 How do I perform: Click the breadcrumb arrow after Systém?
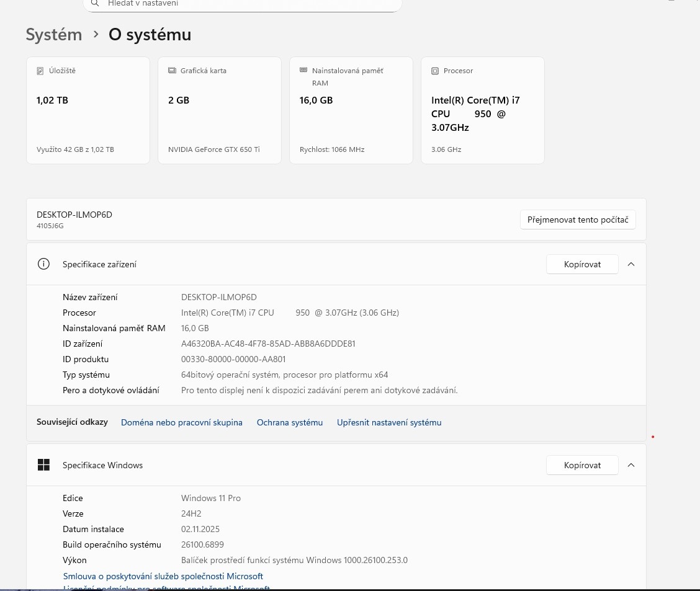point(96,35)
